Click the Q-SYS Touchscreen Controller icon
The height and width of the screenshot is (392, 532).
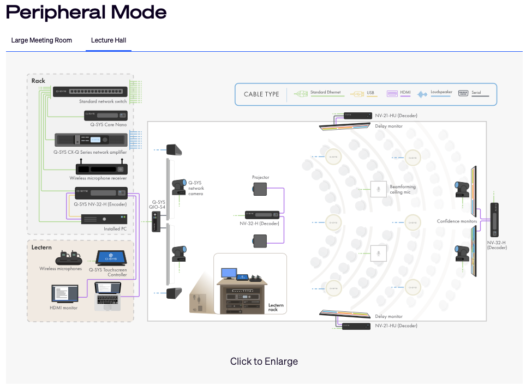pos(111,258)
